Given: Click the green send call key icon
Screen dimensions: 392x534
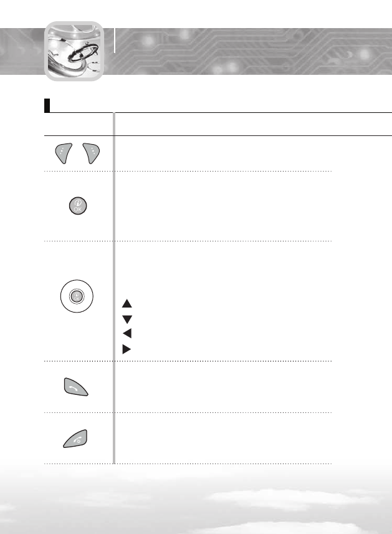Looking at the screenshot, I should 76,387.
